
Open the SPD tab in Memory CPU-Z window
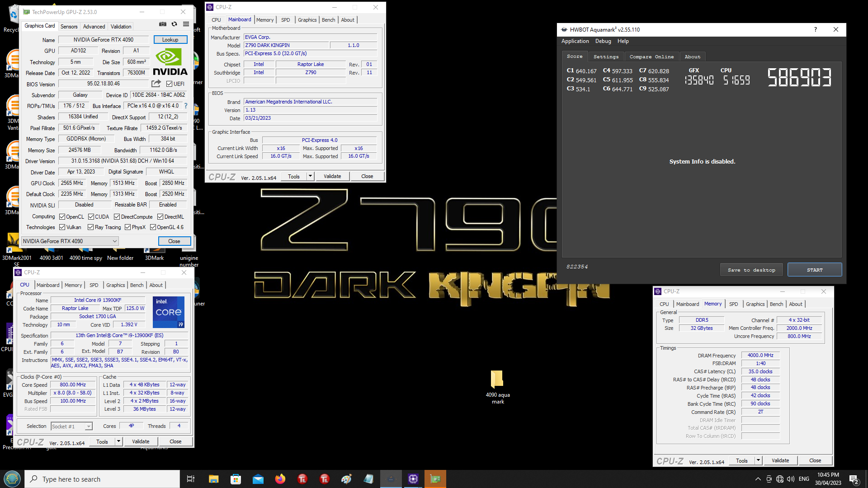[733, 304]
